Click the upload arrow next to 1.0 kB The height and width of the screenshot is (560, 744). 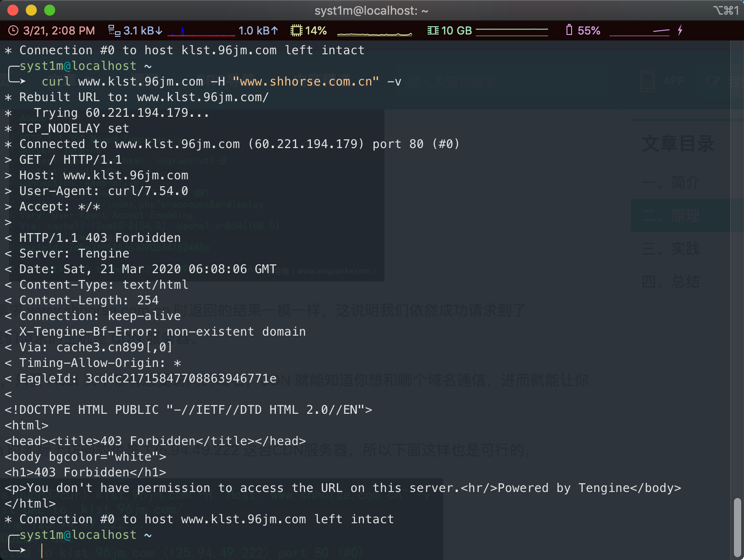(275, 31)
